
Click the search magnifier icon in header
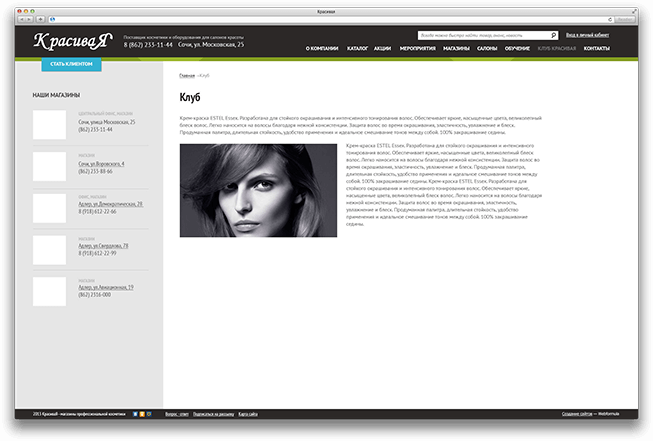click(x=553, y=35)
